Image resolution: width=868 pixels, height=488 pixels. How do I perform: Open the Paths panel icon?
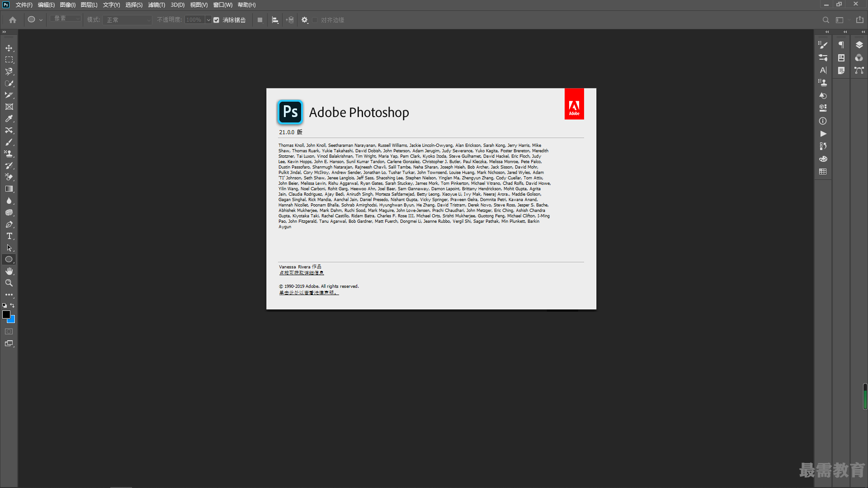coord(859,70)
